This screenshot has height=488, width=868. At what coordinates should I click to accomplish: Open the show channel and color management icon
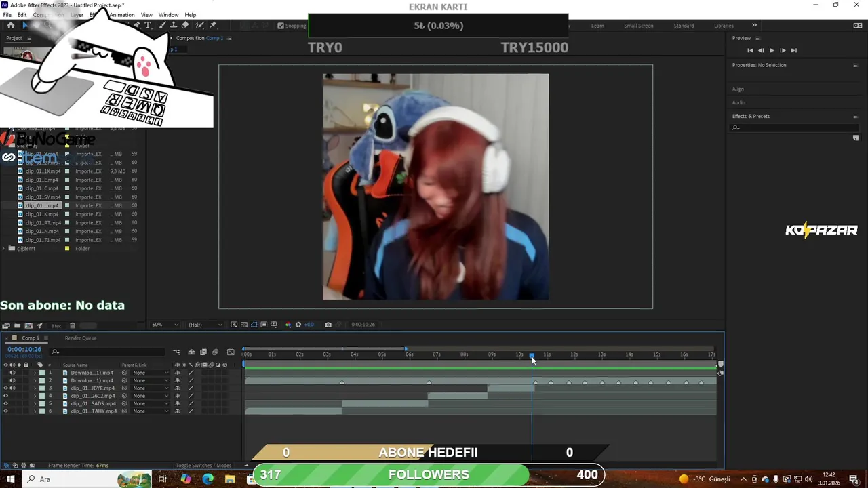[288, 325]
